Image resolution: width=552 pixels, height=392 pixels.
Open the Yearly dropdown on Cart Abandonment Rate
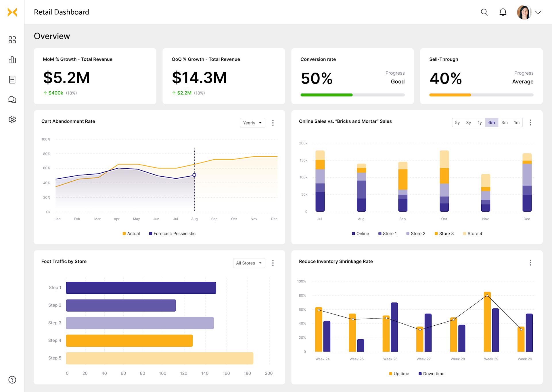(x=252, y=123)
